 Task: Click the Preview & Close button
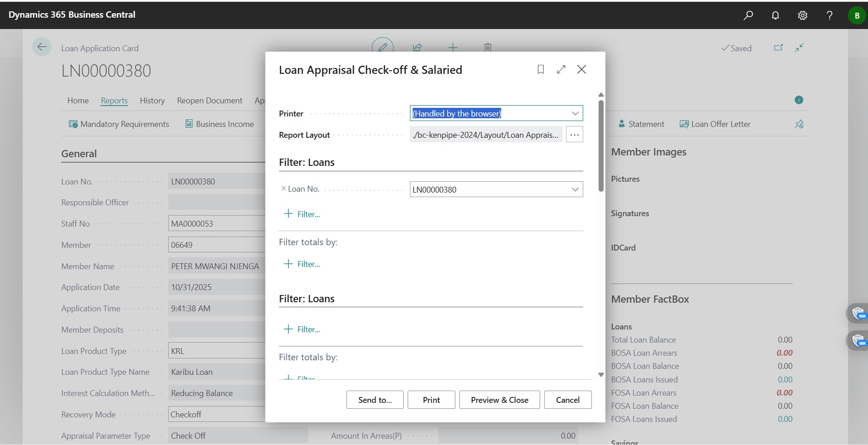tap(499, 400)
